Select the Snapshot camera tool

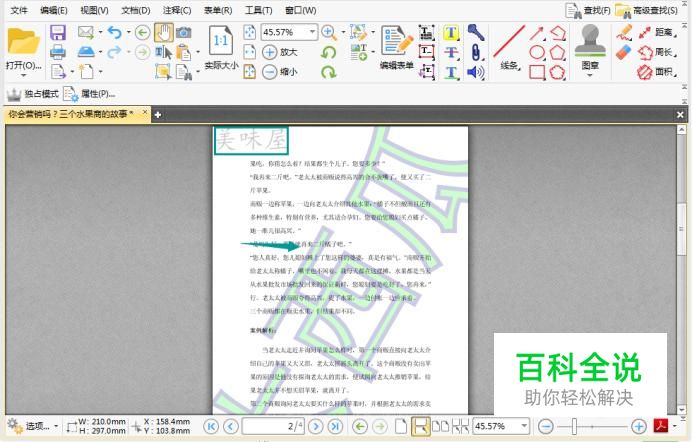[x=184, y=32]
